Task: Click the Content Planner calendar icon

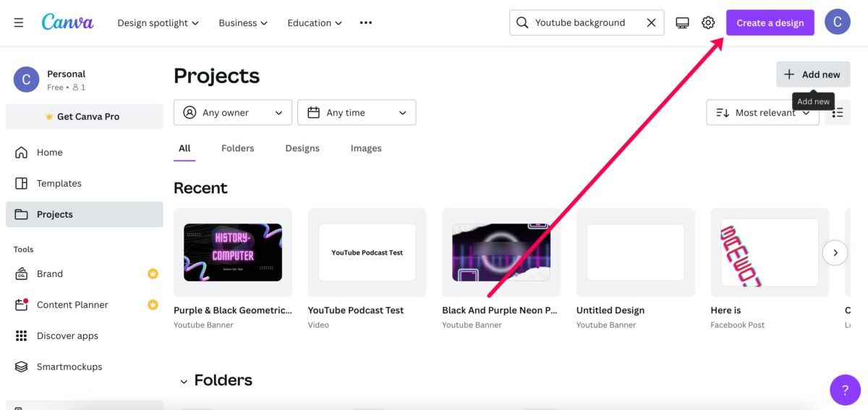Action: 22,305
